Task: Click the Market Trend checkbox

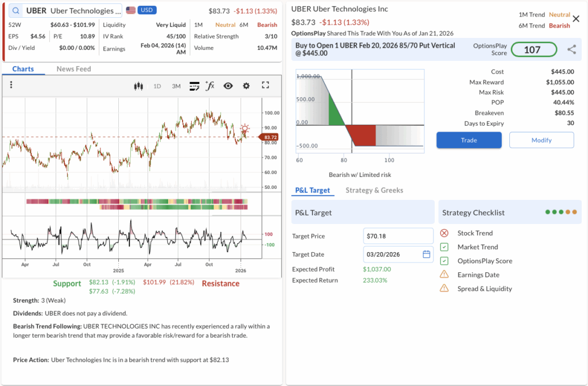Action: [444, 247]
